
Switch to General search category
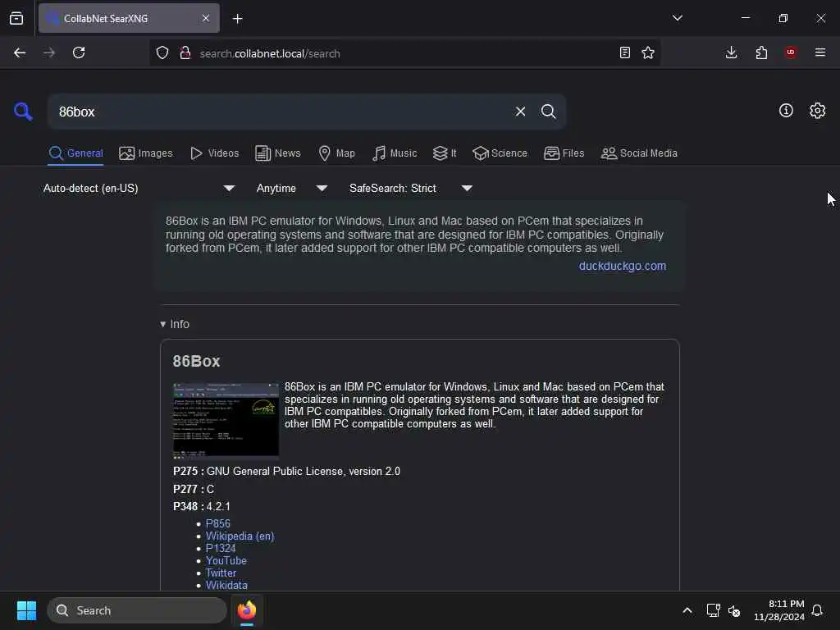click(75, 153)
